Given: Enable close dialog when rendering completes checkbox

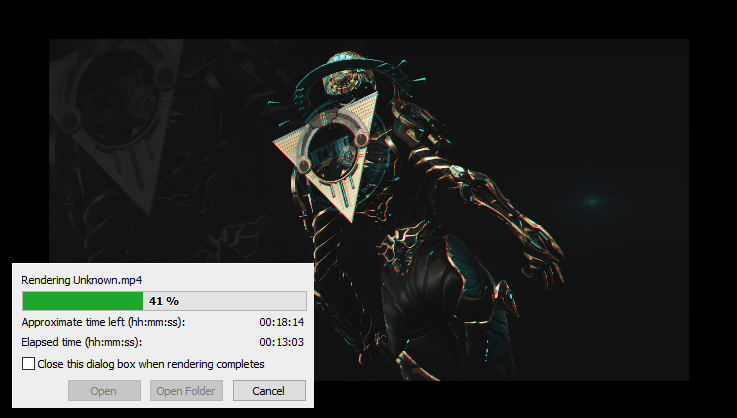Looking at the screenshot, I should 28,364.
